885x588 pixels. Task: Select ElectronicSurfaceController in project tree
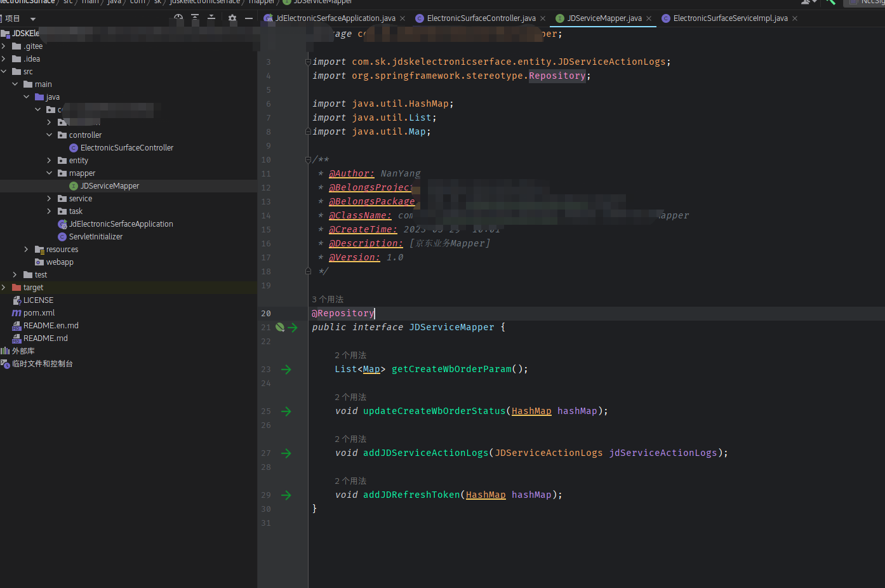click(x=127, y=148)
